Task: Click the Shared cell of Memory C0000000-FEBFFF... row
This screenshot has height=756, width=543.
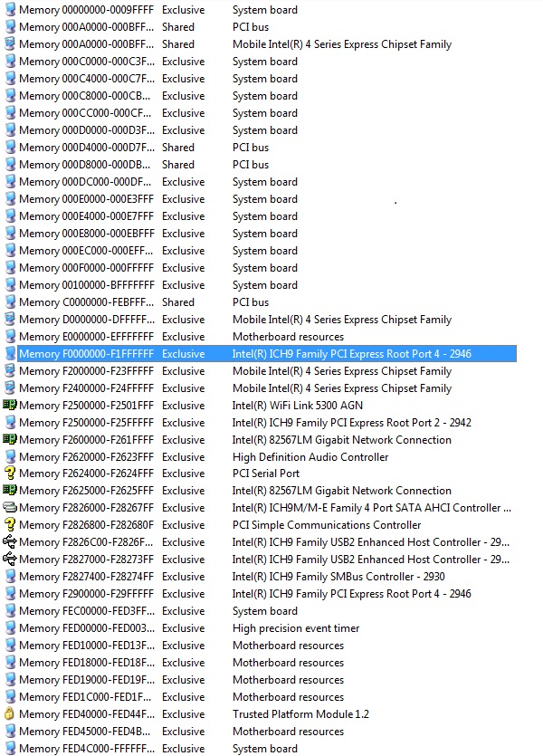Action: point(178,301)
